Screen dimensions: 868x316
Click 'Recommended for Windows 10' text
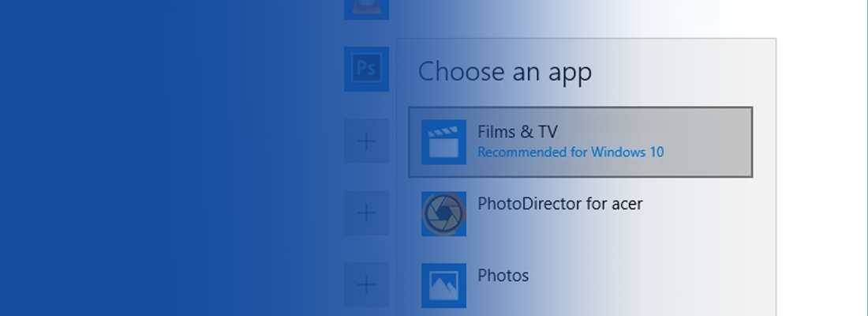[571, 152]
